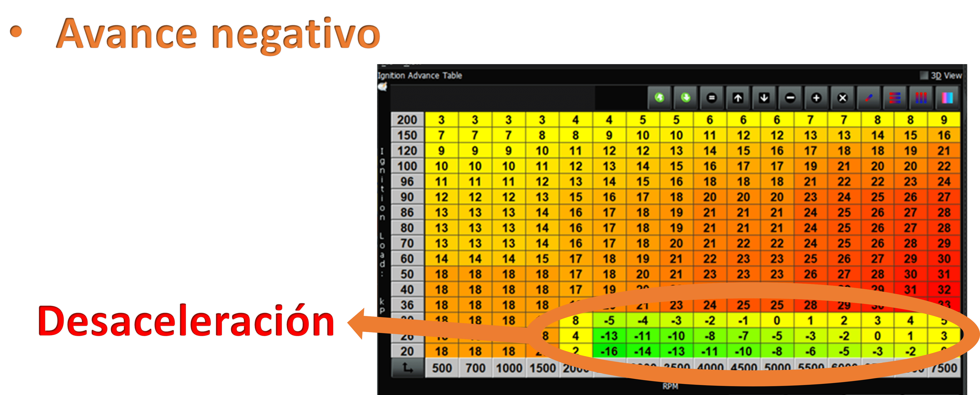Image resolution: width=980 pixels, height=395 pixels.
Task: Select cell at 60 kPa and 7500 RPM showing 30
Action: point(944,258)
